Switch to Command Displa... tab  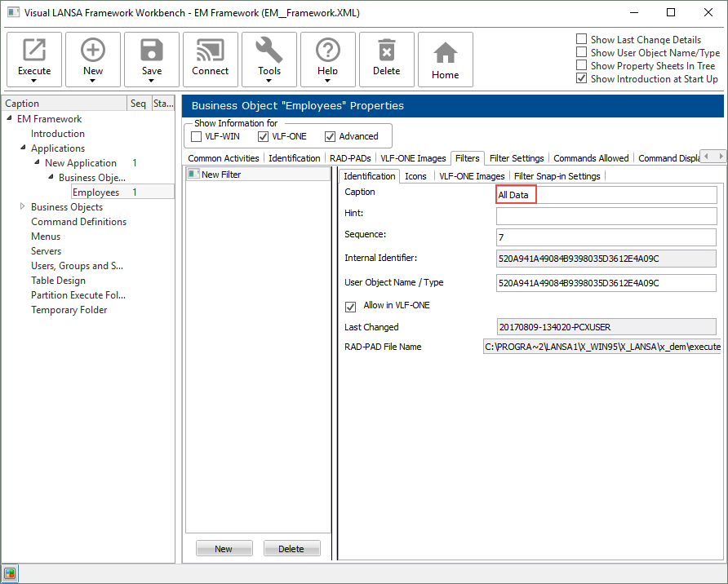click(668, 158)
